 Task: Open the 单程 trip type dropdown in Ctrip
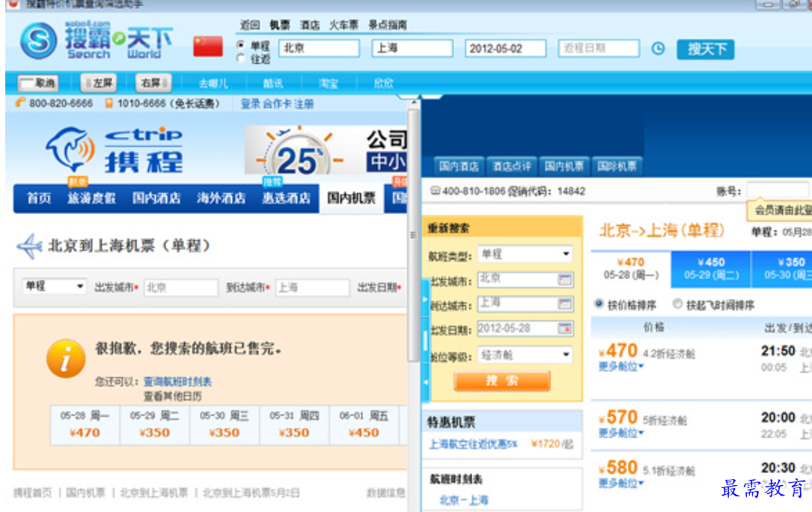click(x=55, y=286)
